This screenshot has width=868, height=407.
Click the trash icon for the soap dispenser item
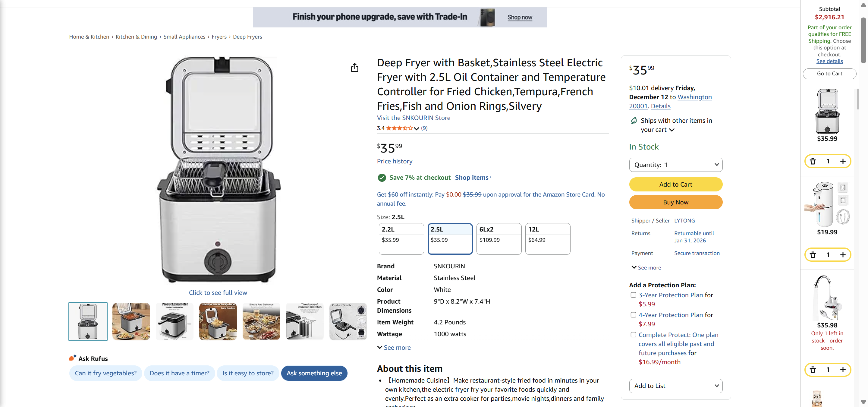point(813,255)
